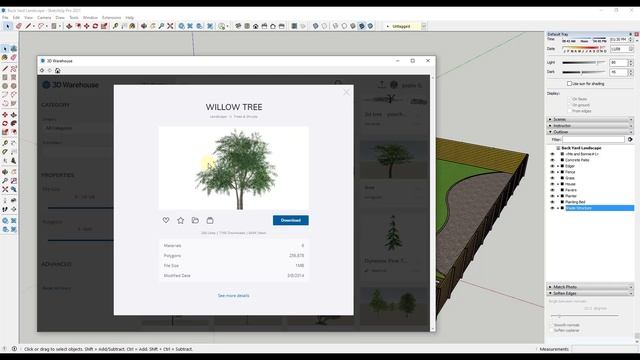Select Paint Bucket in left tool palette
This screenshot has width=640, height=360.
point(4,58)
